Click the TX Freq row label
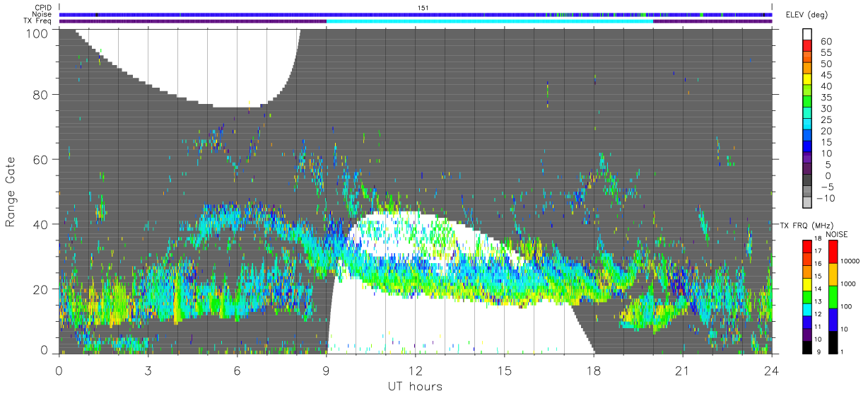The height and width of the screenshot is (401, 868). pyautogui.click(x=38, y=21)
